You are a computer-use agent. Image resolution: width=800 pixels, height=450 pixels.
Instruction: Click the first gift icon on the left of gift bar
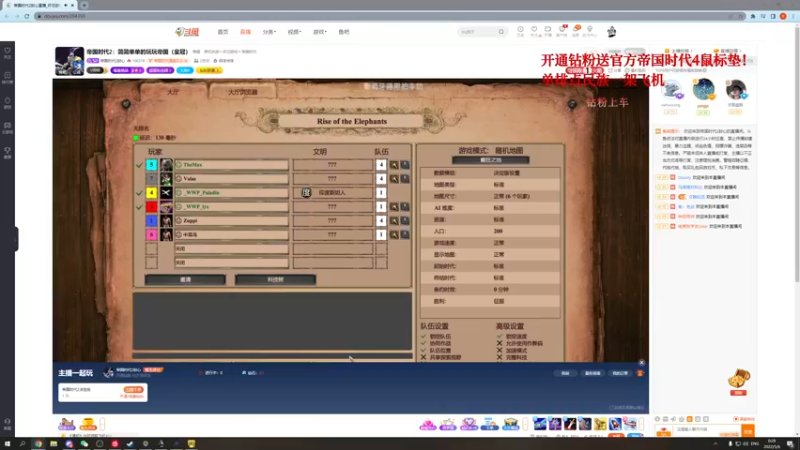(66, 423)
